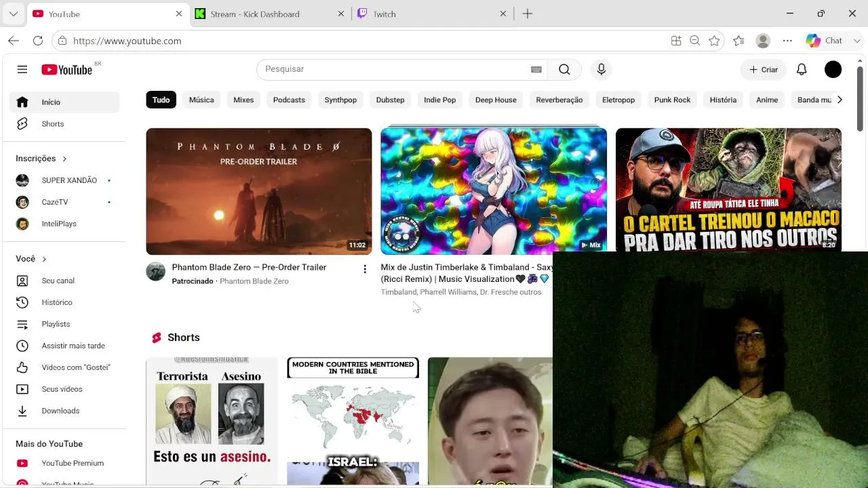
Task: Open browser settings and more menu
Action: (x=787, y=41)
